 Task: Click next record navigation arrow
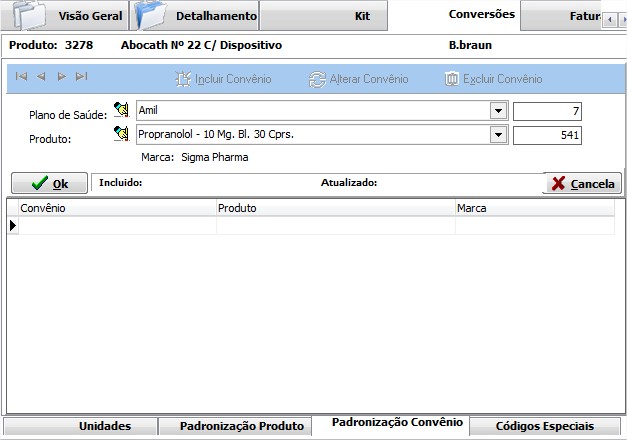(61, 77)
